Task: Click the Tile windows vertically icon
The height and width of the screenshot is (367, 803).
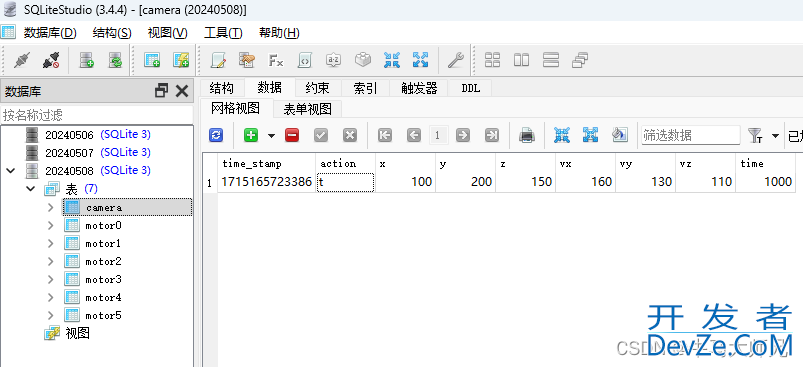Action: (x=551, y=60)
